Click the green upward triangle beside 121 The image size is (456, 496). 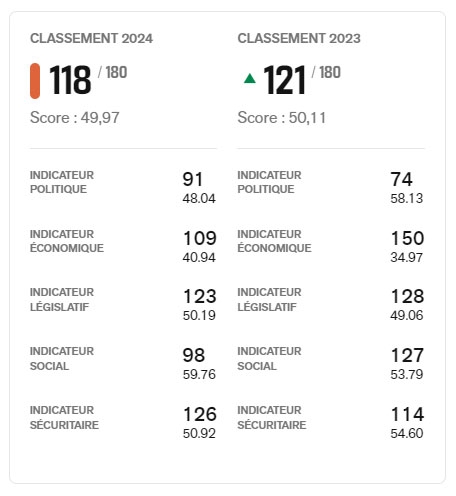click(x=250, y=79)
